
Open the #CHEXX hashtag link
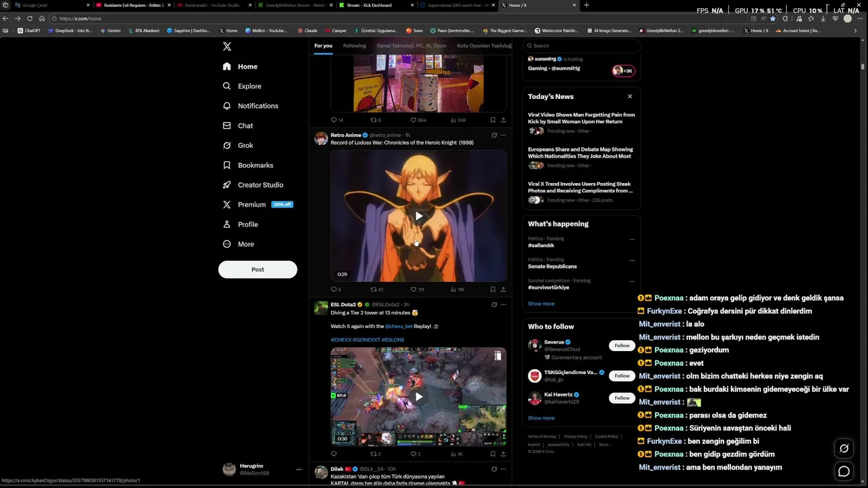pos(340,340)
